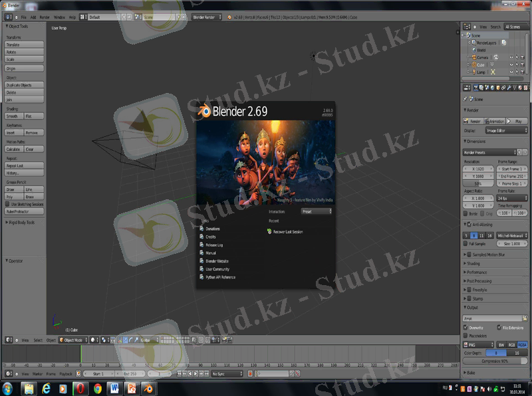
Task: Click the Donations link on splash screen
Action: [x=213, y=229]
